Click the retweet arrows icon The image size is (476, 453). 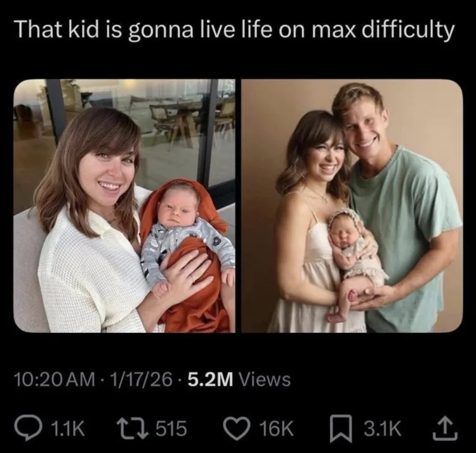(x=134, y=429)
